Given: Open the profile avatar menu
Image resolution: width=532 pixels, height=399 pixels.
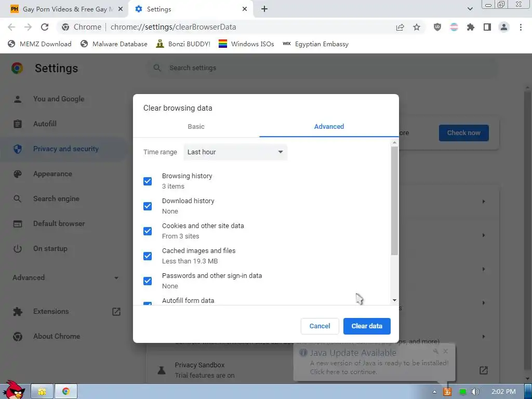Looking at the screenshot, I should tap(504, 27).
